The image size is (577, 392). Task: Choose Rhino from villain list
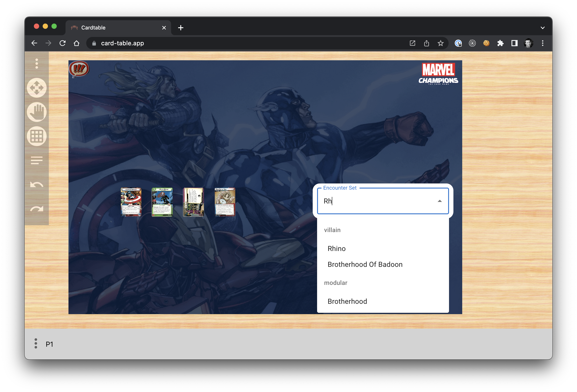pos(383,249)
